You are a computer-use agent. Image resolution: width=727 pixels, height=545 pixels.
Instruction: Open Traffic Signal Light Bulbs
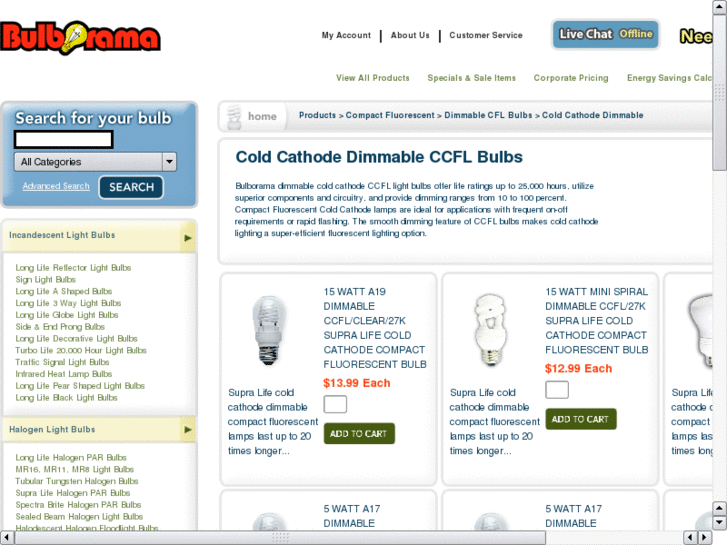click(x=62, y=362)
